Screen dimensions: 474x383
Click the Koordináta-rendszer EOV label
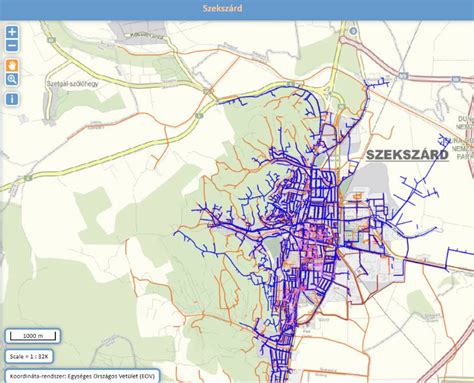click(x=82, y=376)
